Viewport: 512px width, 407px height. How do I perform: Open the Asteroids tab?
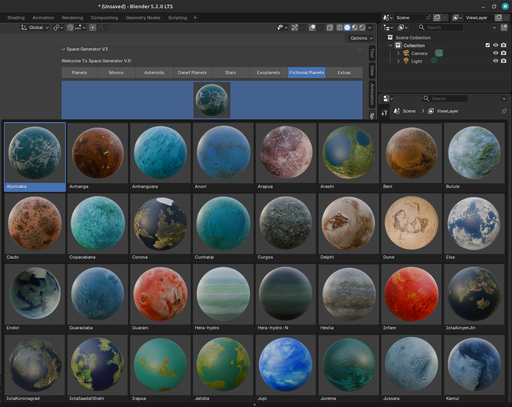pyautogui.click(x=154, y=72)
